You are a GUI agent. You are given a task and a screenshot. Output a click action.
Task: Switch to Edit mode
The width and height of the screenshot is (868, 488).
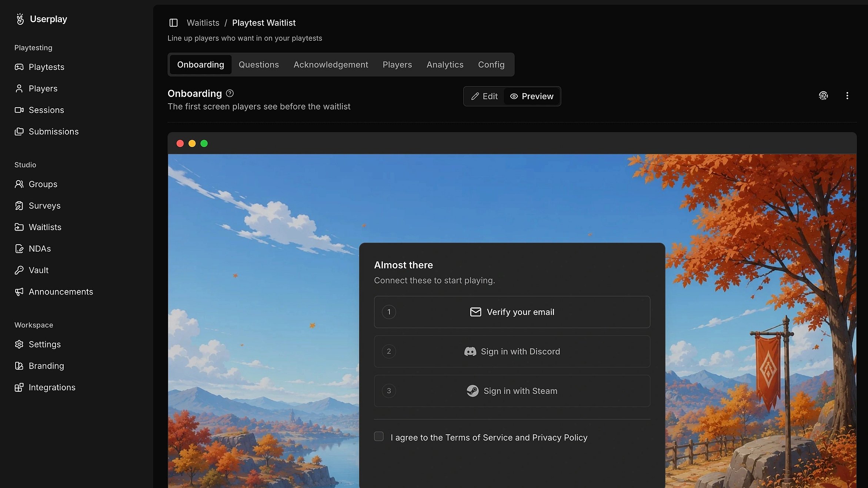[484, 96]
